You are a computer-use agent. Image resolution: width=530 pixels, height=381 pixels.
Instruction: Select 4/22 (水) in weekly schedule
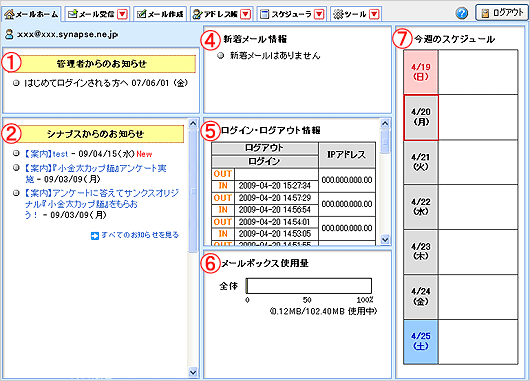click(x=421, y=207)
